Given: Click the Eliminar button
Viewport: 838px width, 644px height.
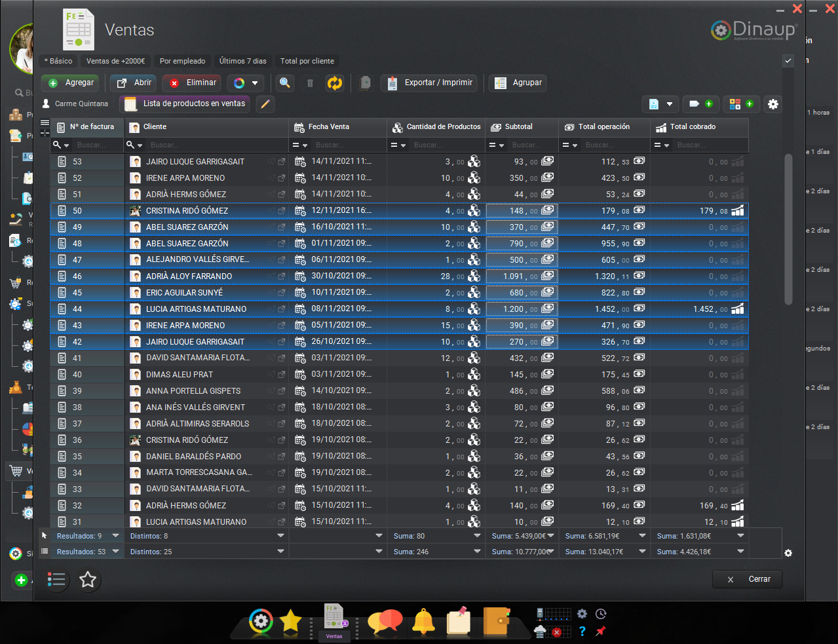Looking at the screenshot, I should [191, 83].
